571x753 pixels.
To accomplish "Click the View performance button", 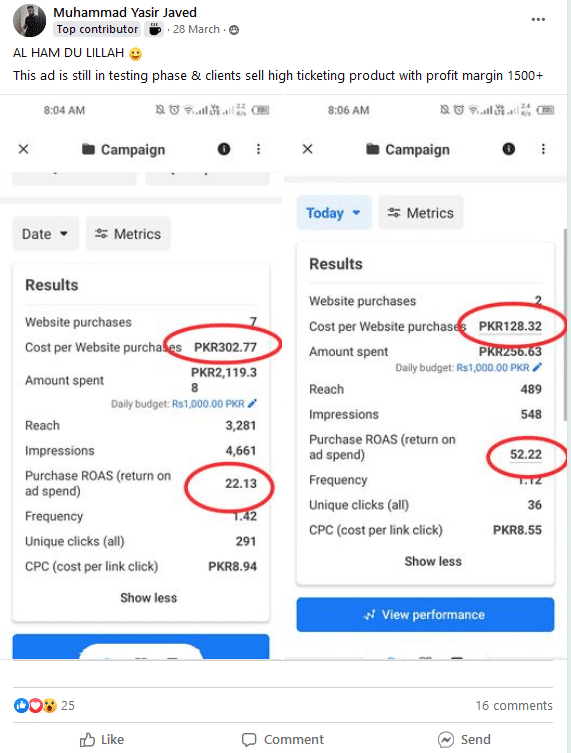I will tap(425, 615).
